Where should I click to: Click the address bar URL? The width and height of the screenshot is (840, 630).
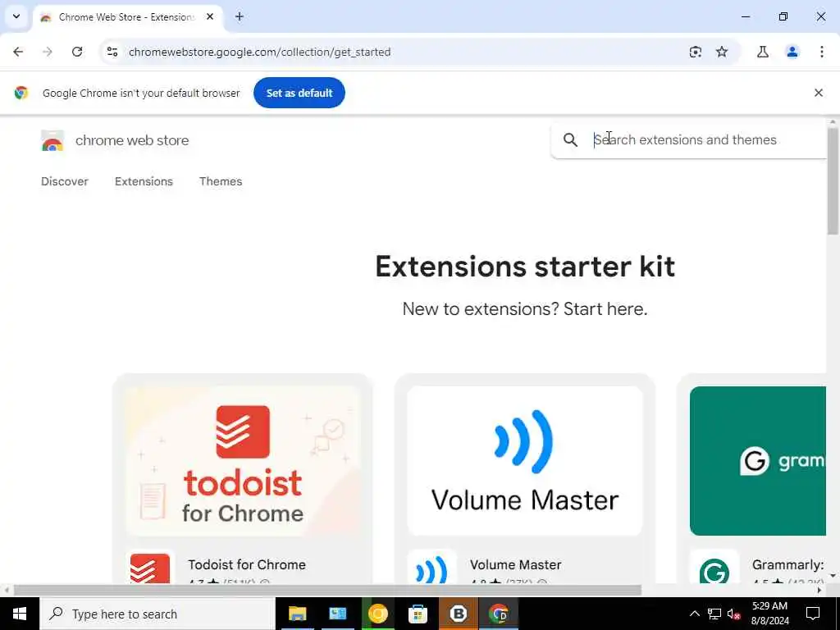pos(259,52)
